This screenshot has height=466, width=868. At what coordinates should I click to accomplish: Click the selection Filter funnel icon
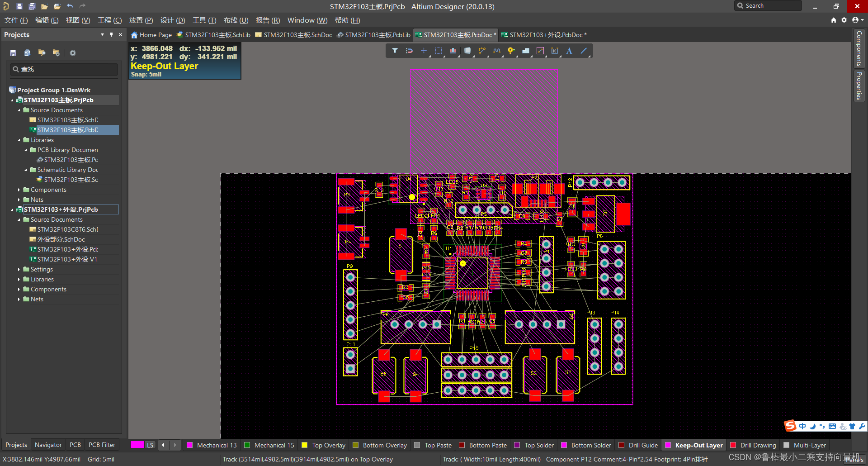pyautogui.click(x=395, y=51)
